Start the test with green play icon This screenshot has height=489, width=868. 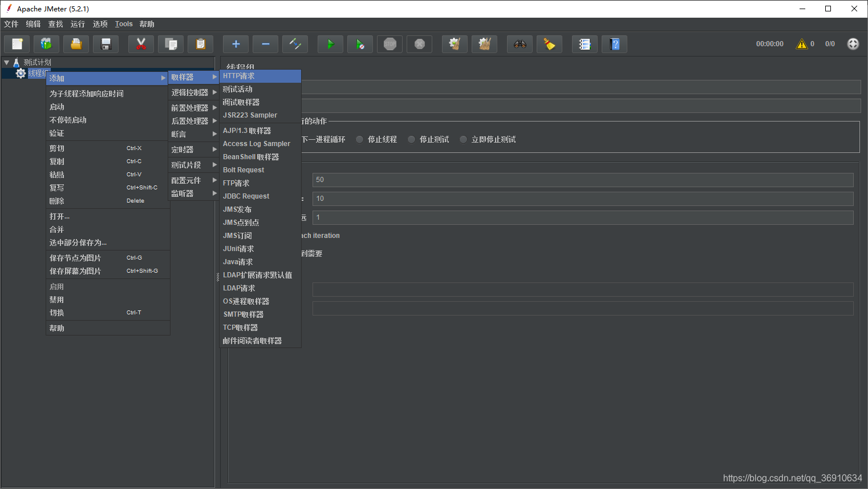[x=331, y=44]
